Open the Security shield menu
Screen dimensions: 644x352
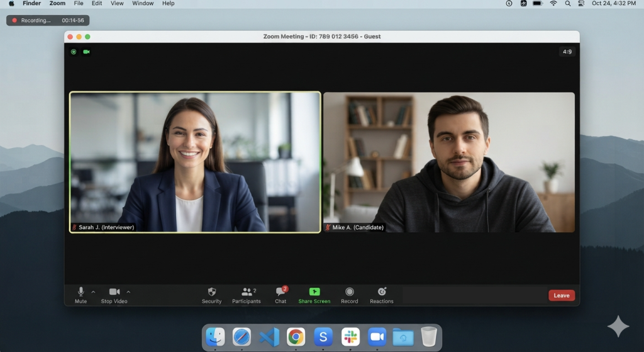click(211, 295)
